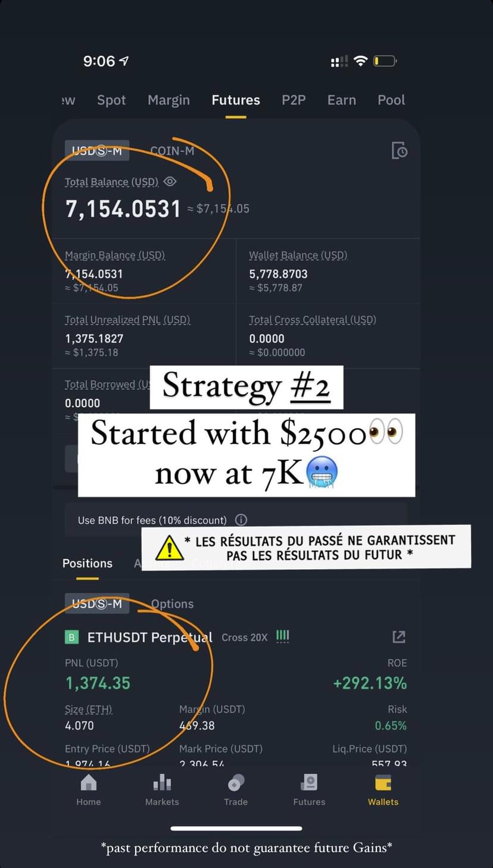Open Futures from bottom navigation

[309, 790]
